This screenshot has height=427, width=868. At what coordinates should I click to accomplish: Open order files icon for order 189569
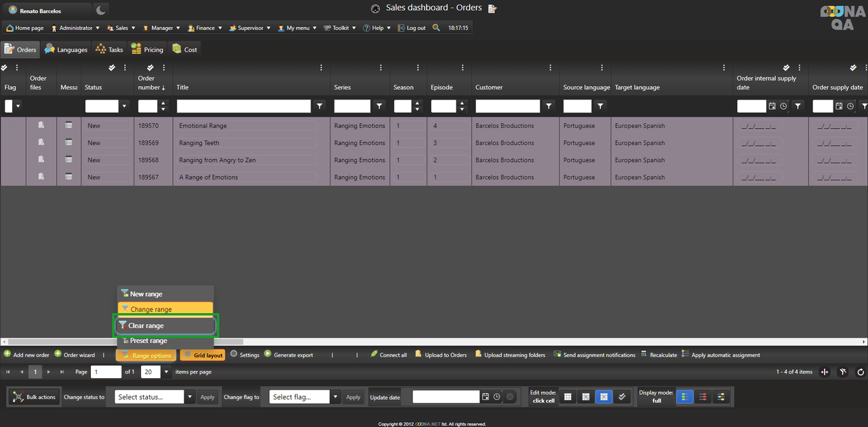coord(41,142)
